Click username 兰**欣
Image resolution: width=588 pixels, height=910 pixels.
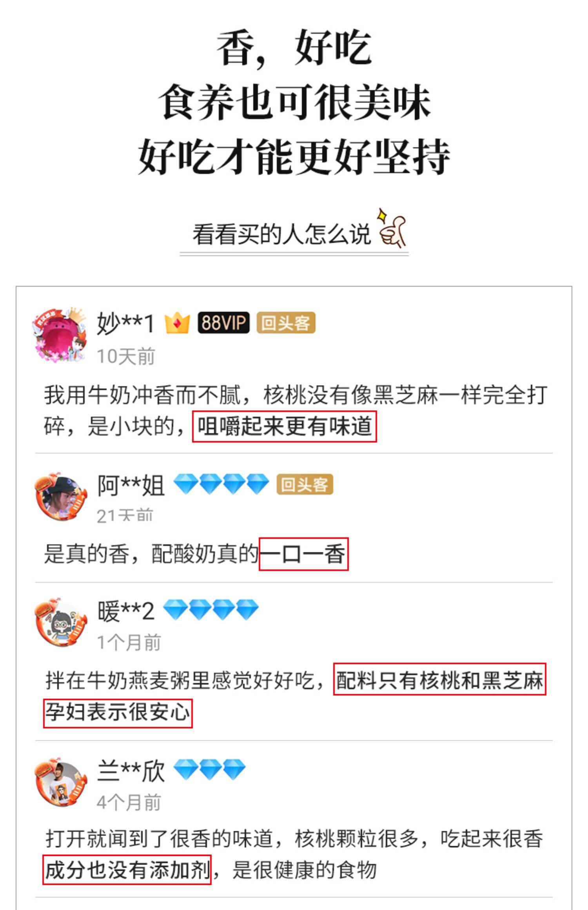pos(131,770)
